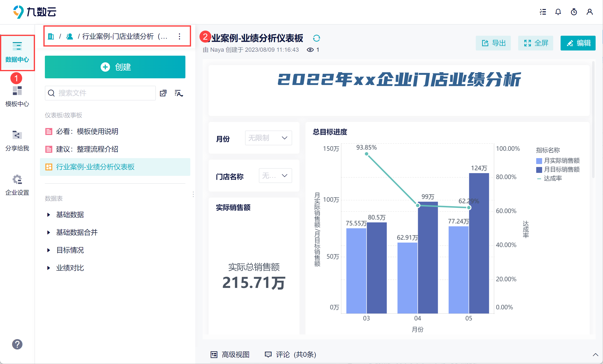Open the breadcrumb more options menu
The image size is (603, 364).
point(179,36)
